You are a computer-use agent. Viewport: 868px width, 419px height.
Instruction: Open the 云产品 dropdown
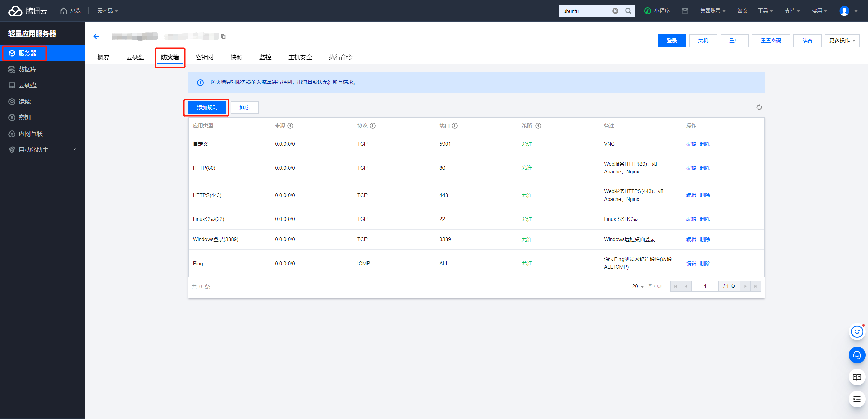coord(107,11)
